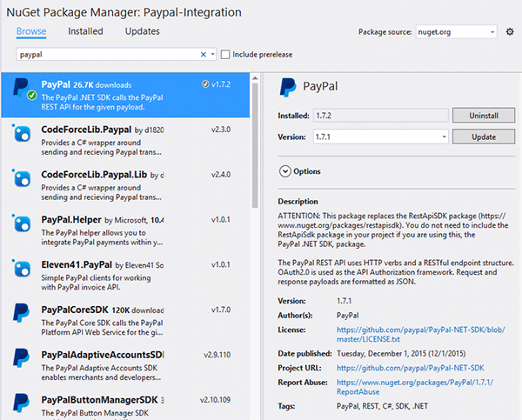Click the Update button

484,137
